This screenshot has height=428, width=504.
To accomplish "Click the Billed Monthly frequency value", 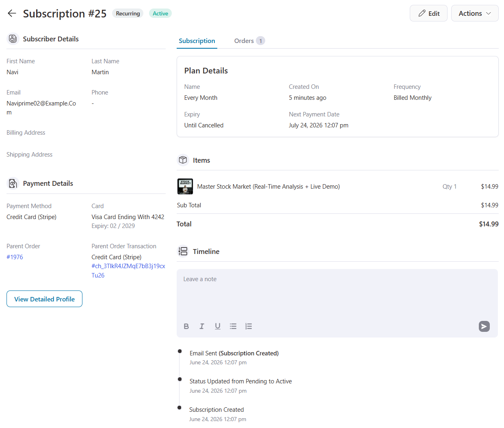I will 413,98.
